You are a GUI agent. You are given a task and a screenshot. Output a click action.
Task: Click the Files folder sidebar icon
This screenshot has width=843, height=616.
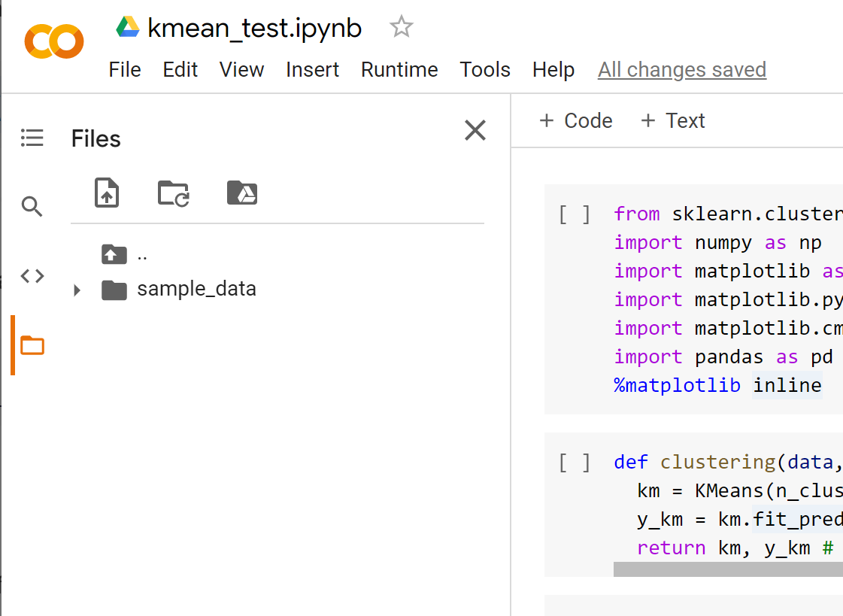click(x=32, y=346)
